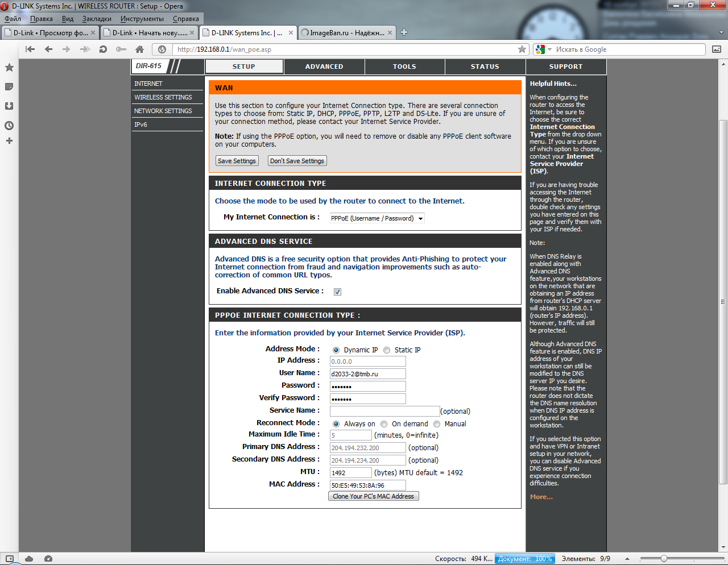Click the password Wand key icon
Screen dimensions: 728x565
point(121,49)
